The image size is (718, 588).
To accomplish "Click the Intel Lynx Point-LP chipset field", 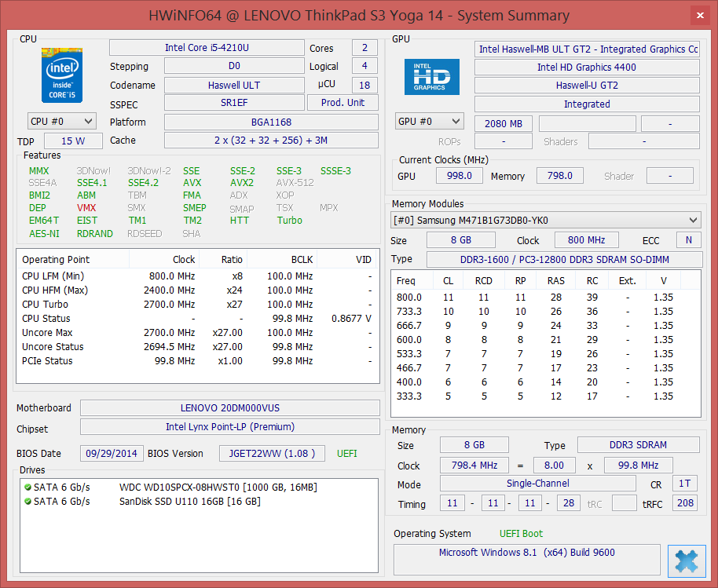I will pos(230,427).
